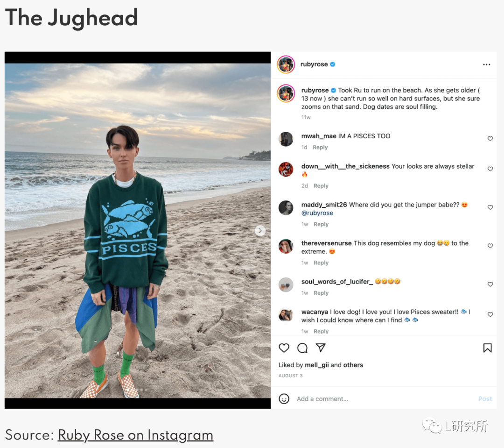Save post with bookmark icon
This screenshot has width=504, height=448.
click(x=487, y=348)
